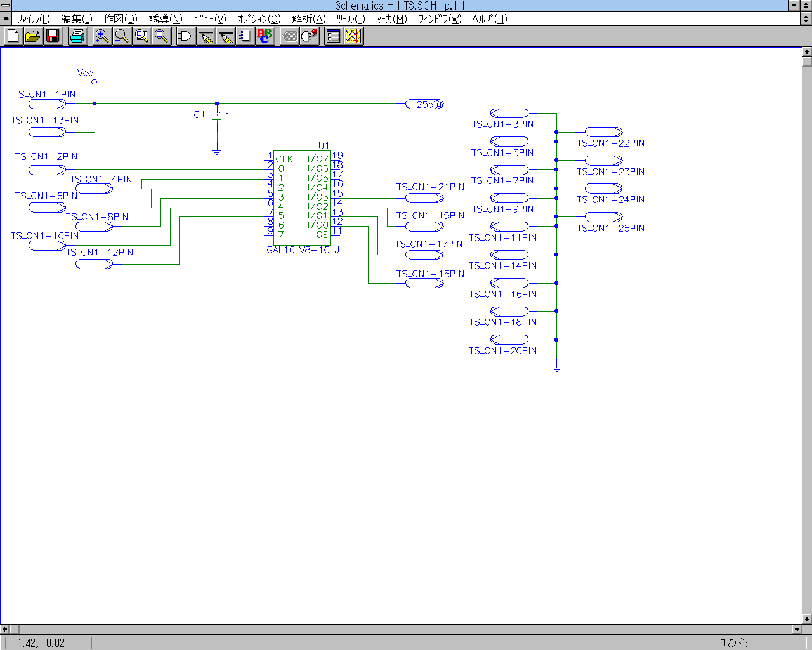Select the Draw Bus thick pencil tool
This screenshot has width=812, height=650.
(x=226, y=36)
